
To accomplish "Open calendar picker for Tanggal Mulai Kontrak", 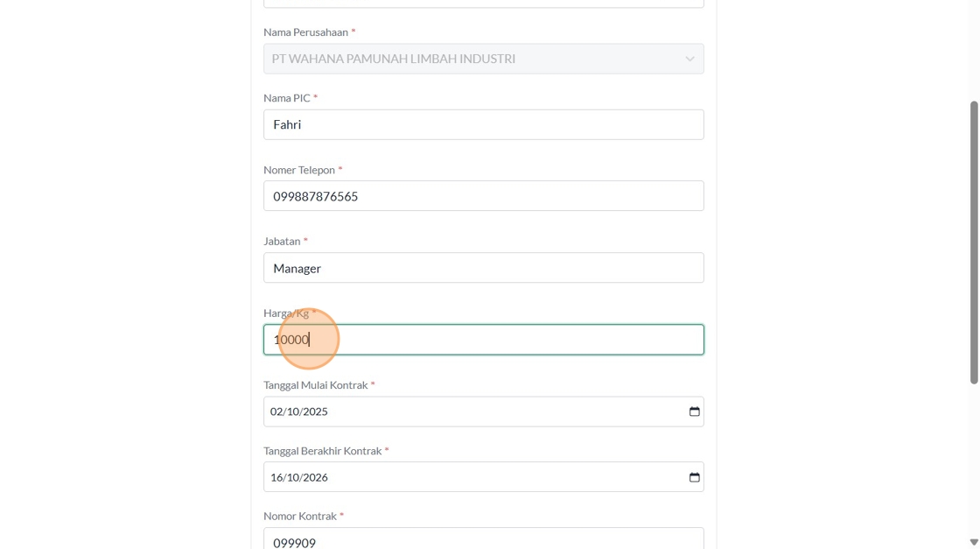I will click(694, 412).
